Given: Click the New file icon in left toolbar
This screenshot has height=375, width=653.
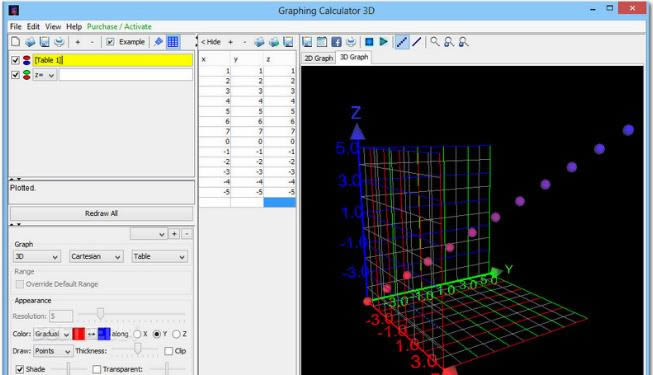Looking at the screenshot, I should click(15, 42).
